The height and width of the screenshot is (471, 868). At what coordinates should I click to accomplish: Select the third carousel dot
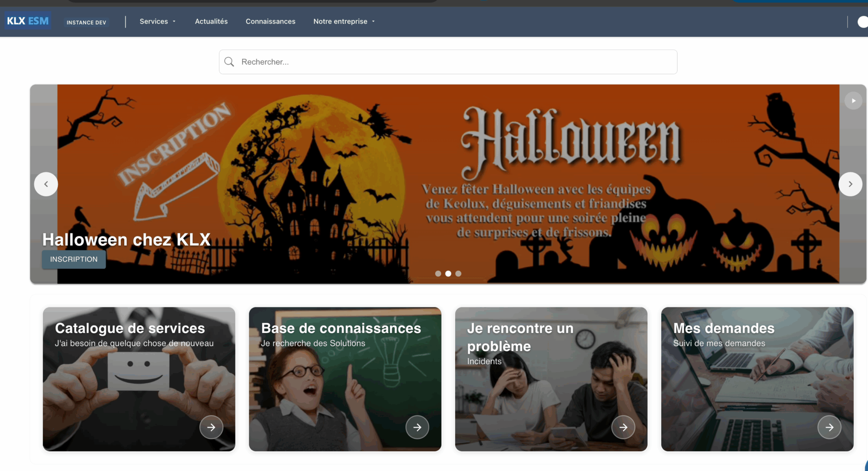click(458, 273)
